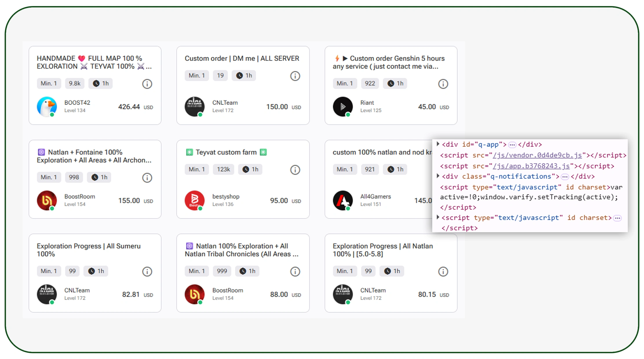Click BOOST42 goose avatar

click(x=47, y=107)
